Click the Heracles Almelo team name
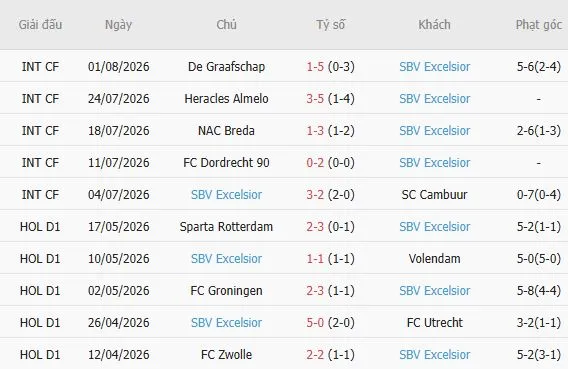 pos(226,98)
